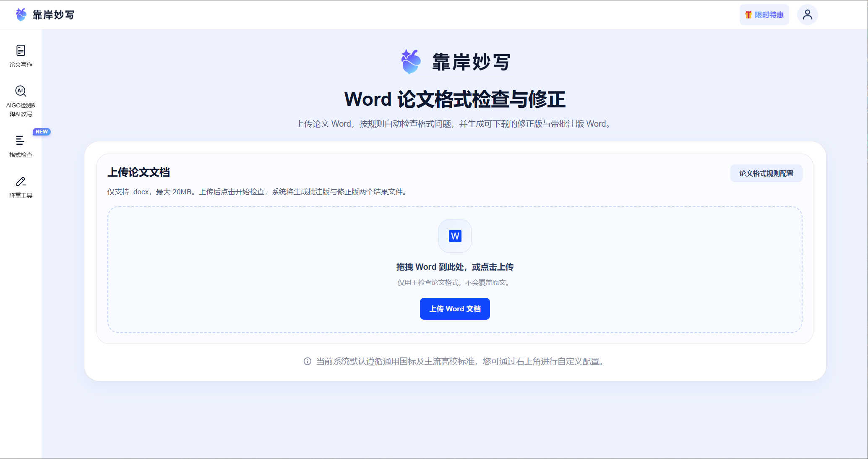Click the 当前系统默认遵循通用国标 note text

[461, 361]
